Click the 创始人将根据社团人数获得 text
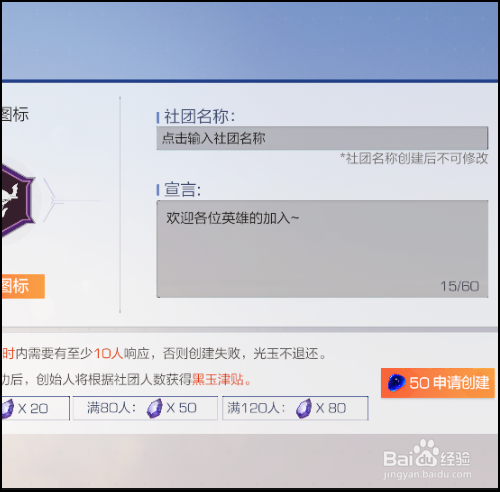 pyautogui.click(x=114, y=379)
